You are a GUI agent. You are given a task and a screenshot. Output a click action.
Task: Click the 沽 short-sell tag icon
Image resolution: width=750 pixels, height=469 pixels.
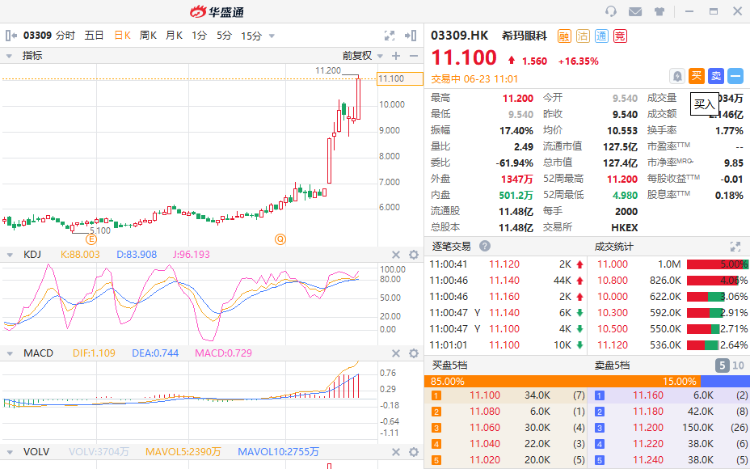(583, 36)
